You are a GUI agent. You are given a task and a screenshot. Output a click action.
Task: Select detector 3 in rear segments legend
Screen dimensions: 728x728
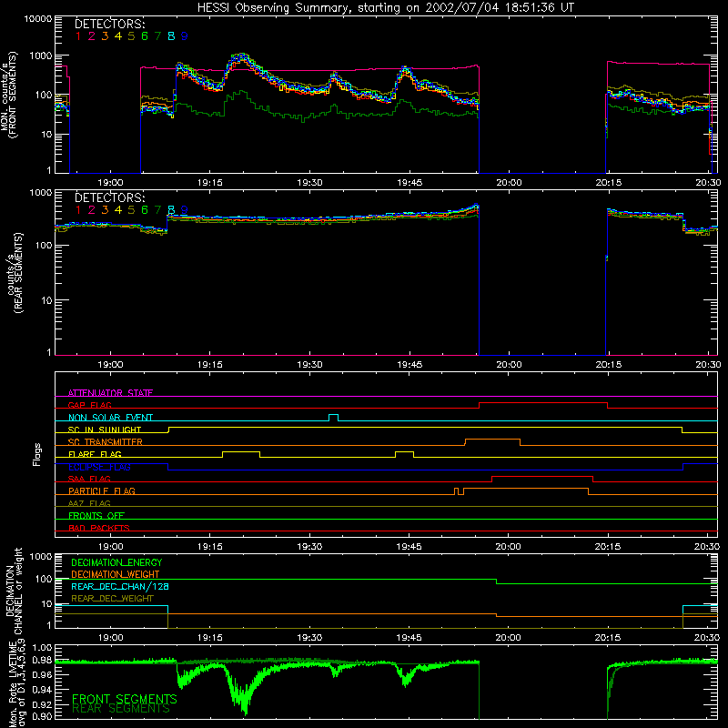click(x=105, y=210)
